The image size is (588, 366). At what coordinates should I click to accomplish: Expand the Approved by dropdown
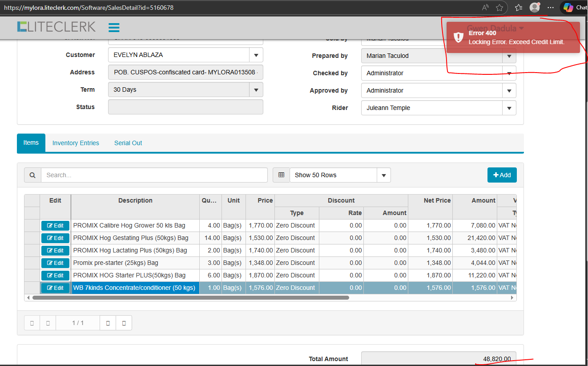509,91
